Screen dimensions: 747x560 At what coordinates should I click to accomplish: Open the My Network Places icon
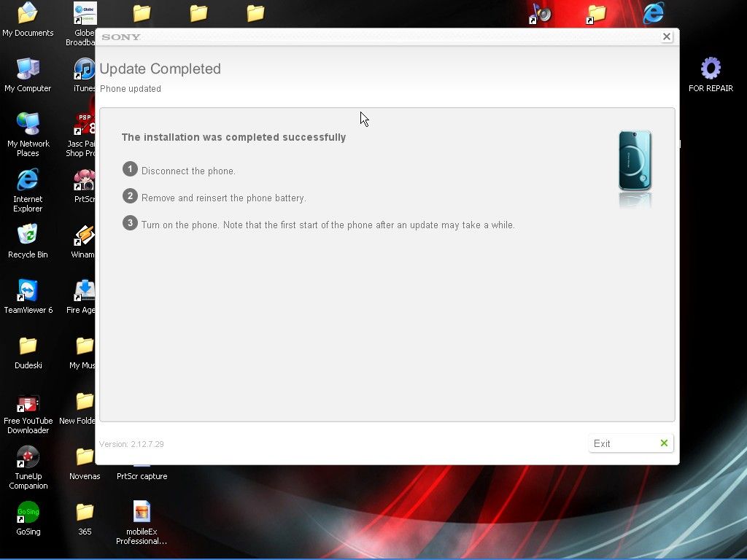tap(28, 125)
